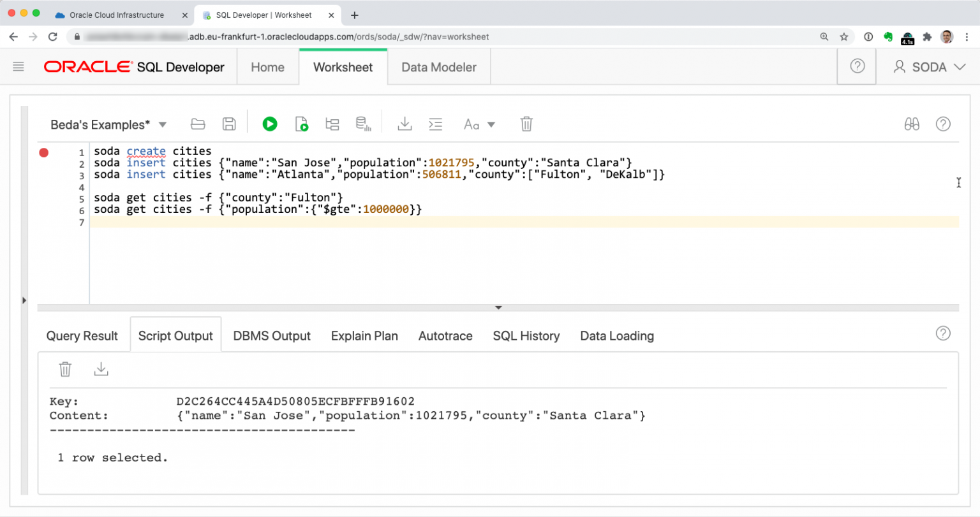Screen dimensions: 980x517
Task: Save the worksheet using the save icon
Action: 229,124
